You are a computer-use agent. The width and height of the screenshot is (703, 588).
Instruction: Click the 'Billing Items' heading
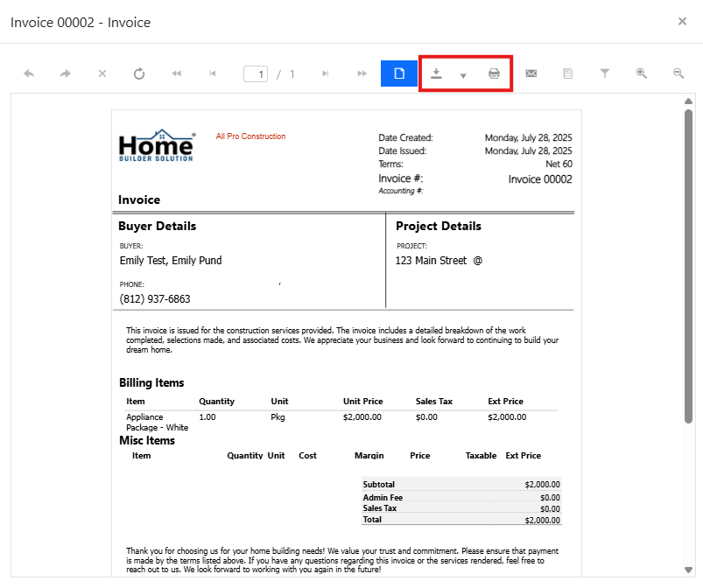pyautogui.click(x=151, y=382)
